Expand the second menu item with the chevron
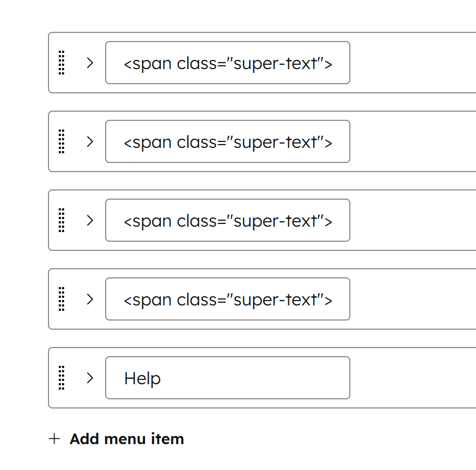This screenshot has height=470, width=476. 89,141
